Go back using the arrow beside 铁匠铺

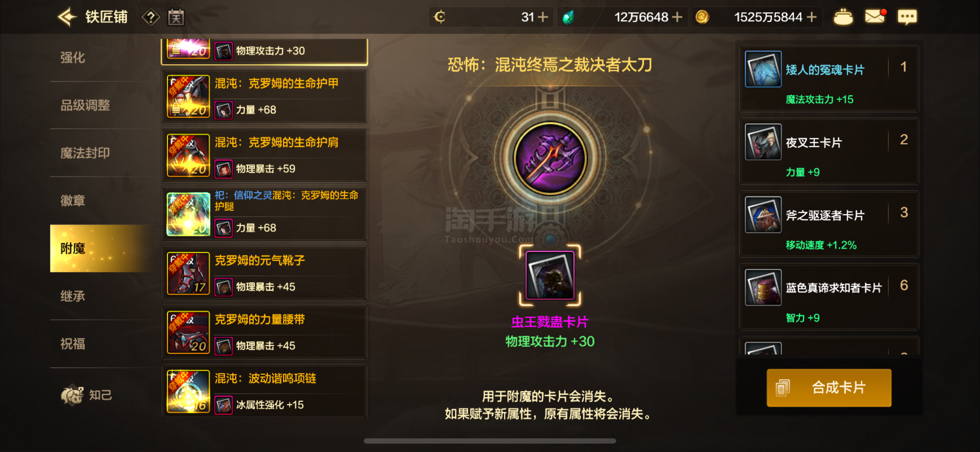pos(67,17)
